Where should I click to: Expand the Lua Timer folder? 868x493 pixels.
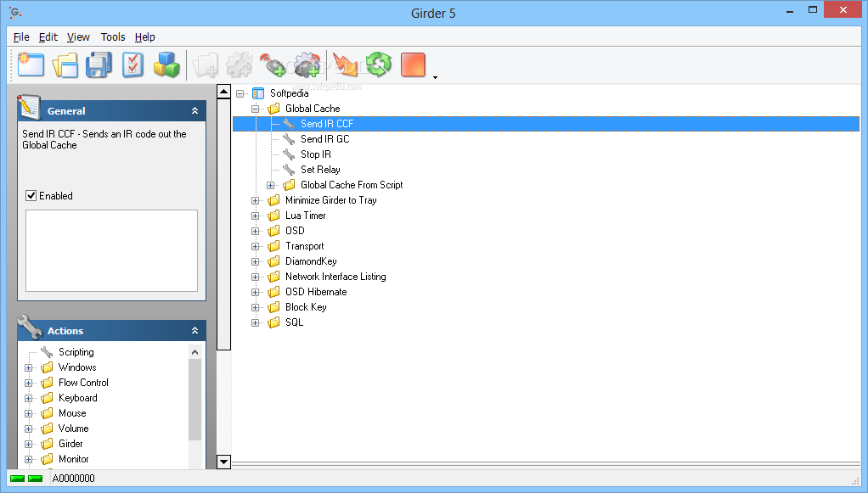tap(255, 216)
